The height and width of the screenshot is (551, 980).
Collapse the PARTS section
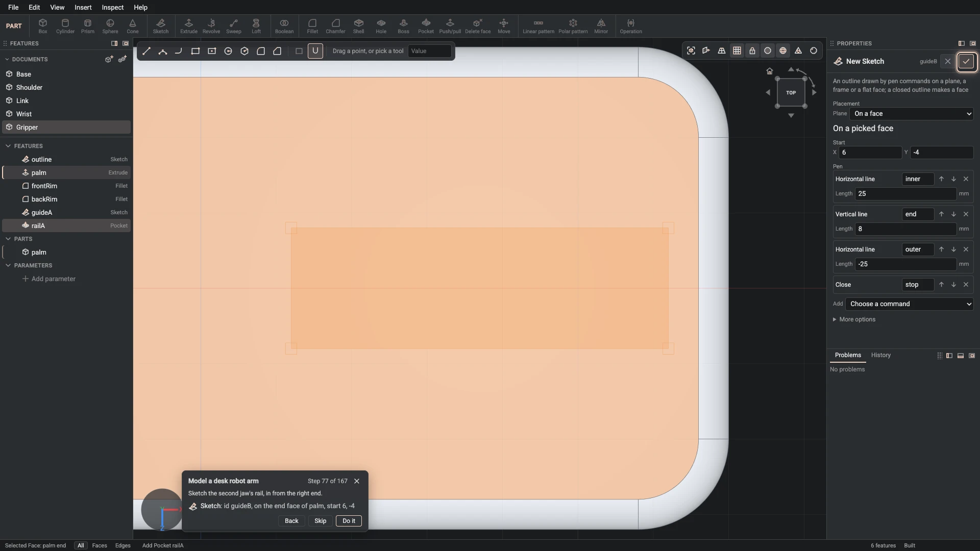(x=8, y=239)
